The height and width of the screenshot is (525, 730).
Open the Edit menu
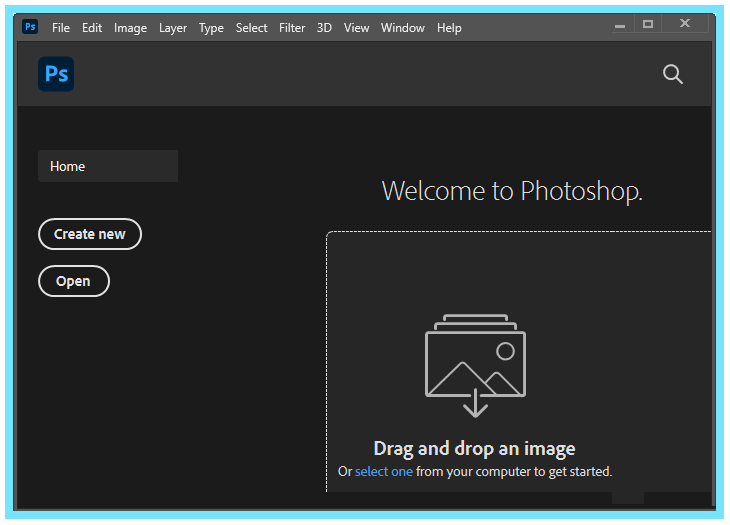92,28
